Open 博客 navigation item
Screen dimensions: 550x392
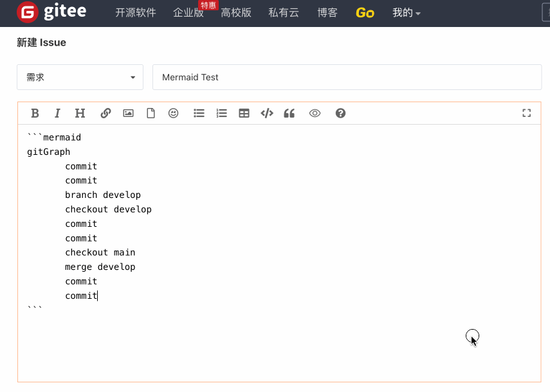coord(327,13)
